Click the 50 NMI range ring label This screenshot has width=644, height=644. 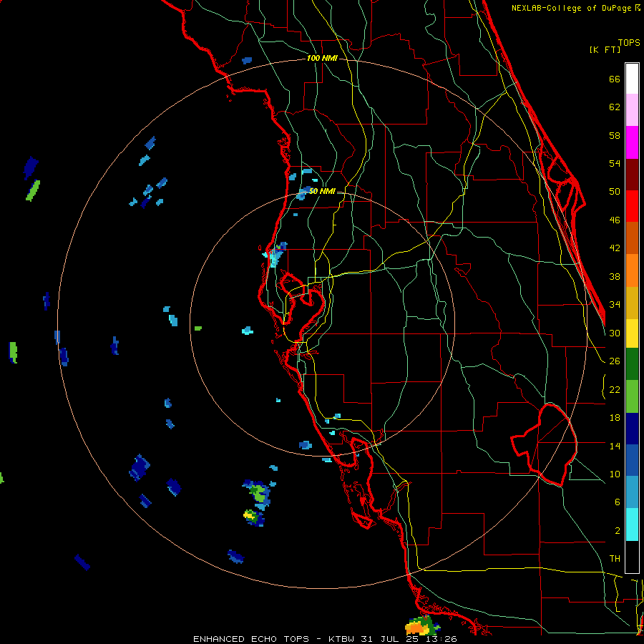coord(322,191)
